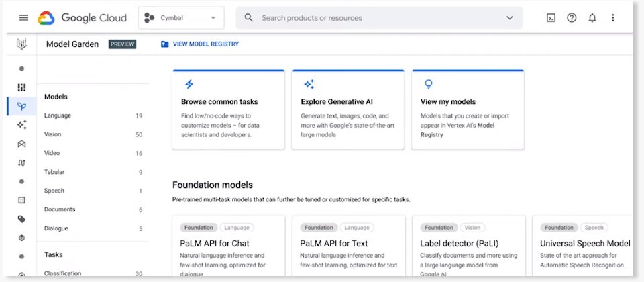
Task: Click the lightning bolt icon on Browse common tasks
Action: [x=189, y=85]
